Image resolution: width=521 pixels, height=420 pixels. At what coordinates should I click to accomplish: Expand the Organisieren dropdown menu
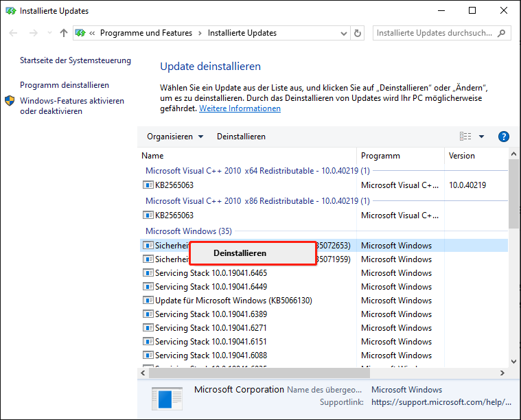(x=175, y=137)
